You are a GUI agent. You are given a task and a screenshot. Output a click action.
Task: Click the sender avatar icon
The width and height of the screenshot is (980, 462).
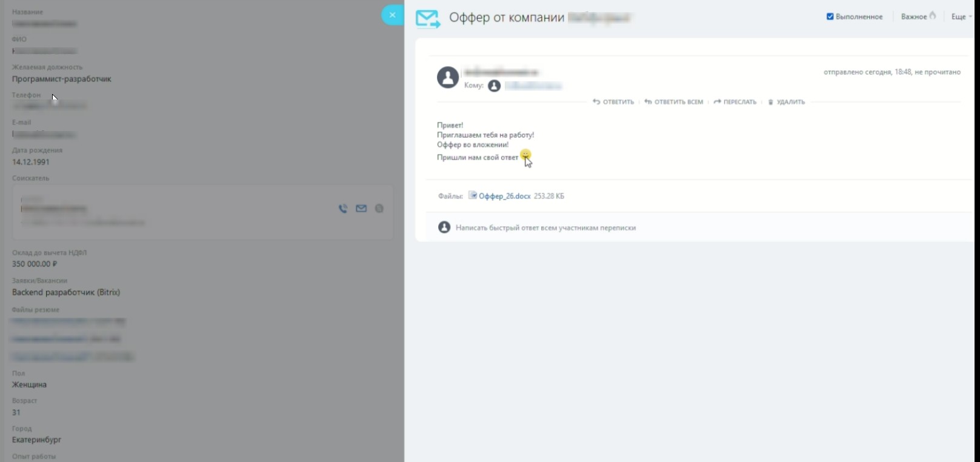click(x=448, y=78)
